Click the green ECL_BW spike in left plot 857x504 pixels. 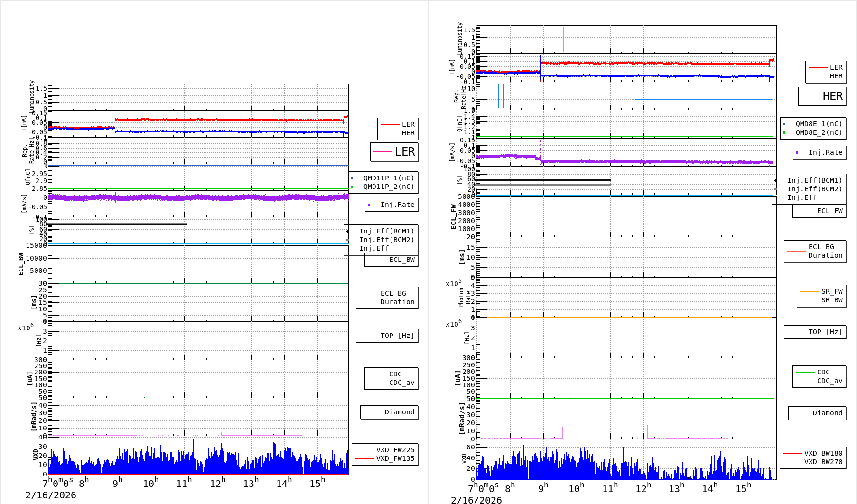[x=189, y=277]
